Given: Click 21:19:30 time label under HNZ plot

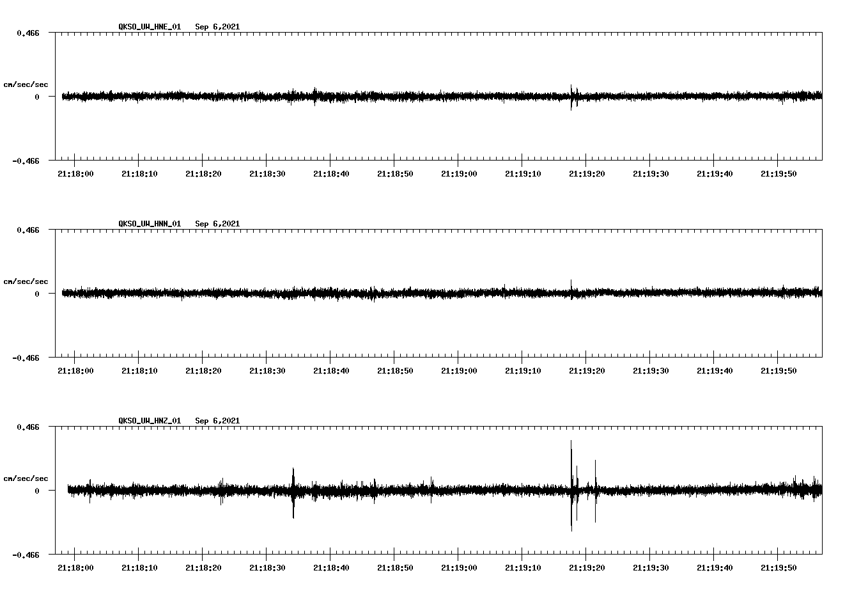Looking at the screenshot, I should tap(651, 568).
